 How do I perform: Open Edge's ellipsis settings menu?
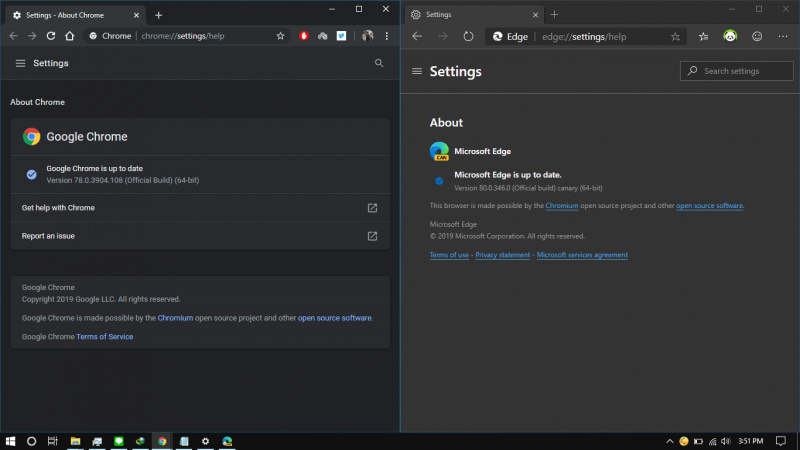[783, 36]
